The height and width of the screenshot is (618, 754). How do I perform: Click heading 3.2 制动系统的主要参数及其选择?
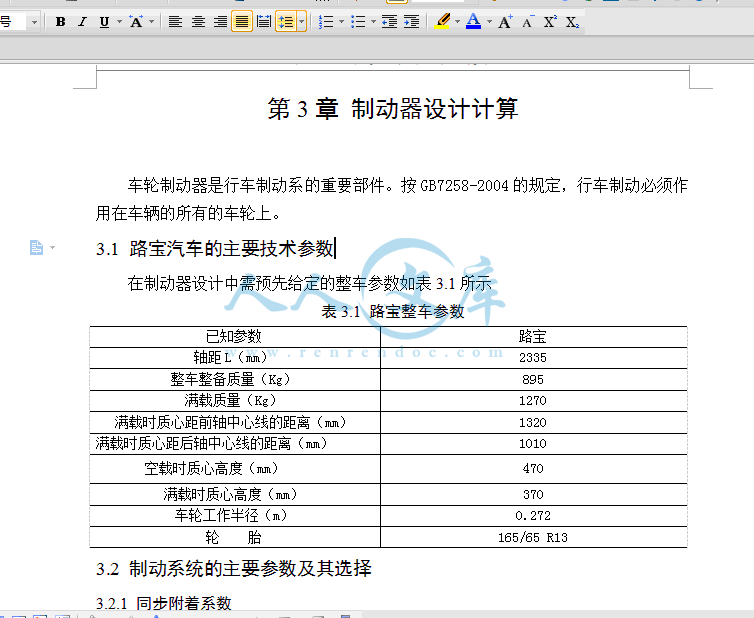click(234, 569)
